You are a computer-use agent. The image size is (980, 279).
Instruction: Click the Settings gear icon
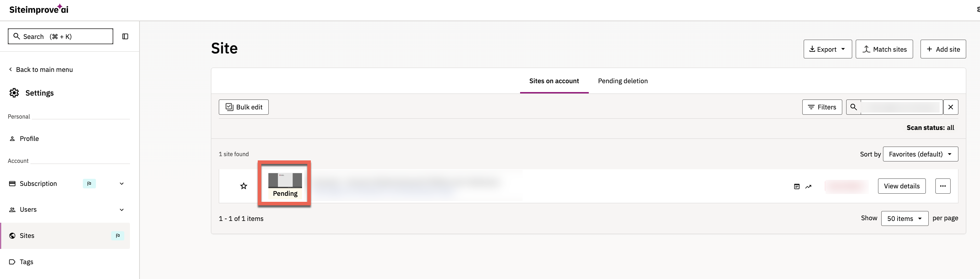click(14, 93)
